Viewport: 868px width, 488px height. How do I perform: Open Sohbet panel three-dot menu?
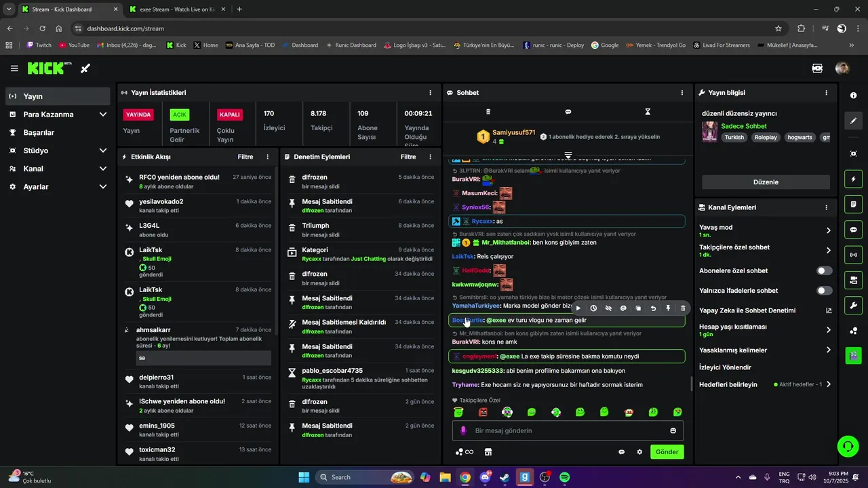[682, 93]
